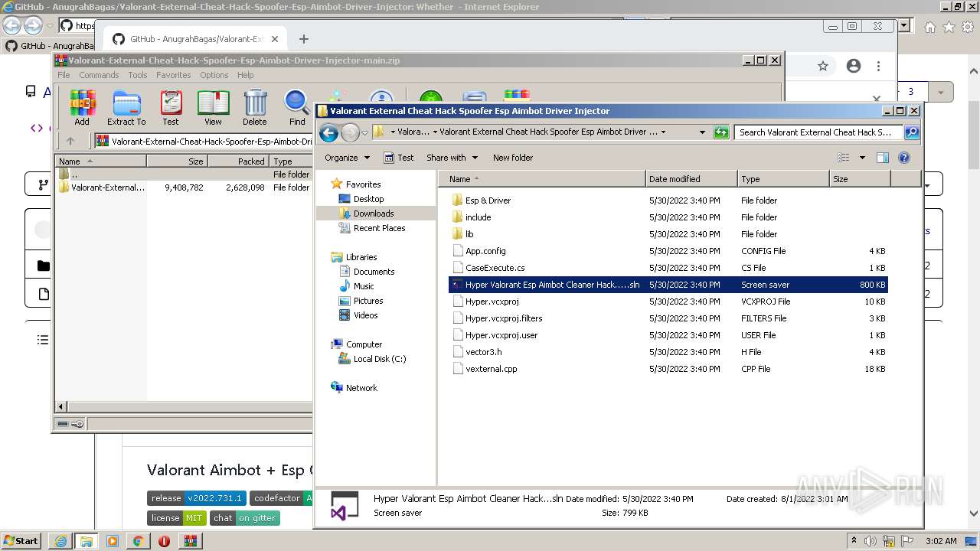Open the Organize dropdown in Explorer
Screen dimensions: 980x551
click(x=348, y=158)
